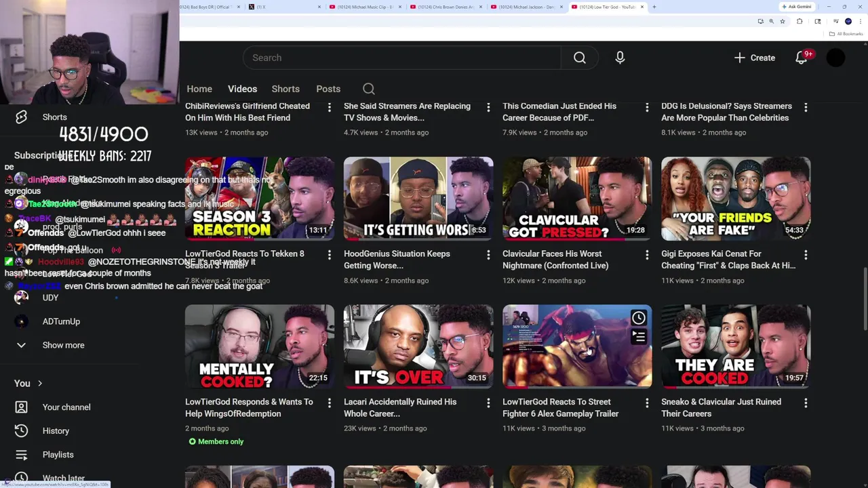Image resolution: width=868 pixels, height=488 pixels.
Task: Open Watch later in the sidebar
Action: (63, 479)
